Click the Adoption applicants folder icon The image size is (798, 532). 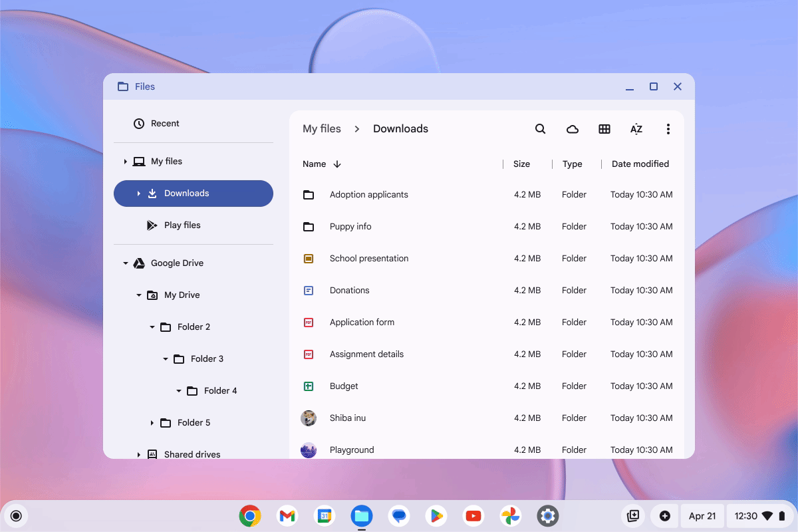pos(309,195)
